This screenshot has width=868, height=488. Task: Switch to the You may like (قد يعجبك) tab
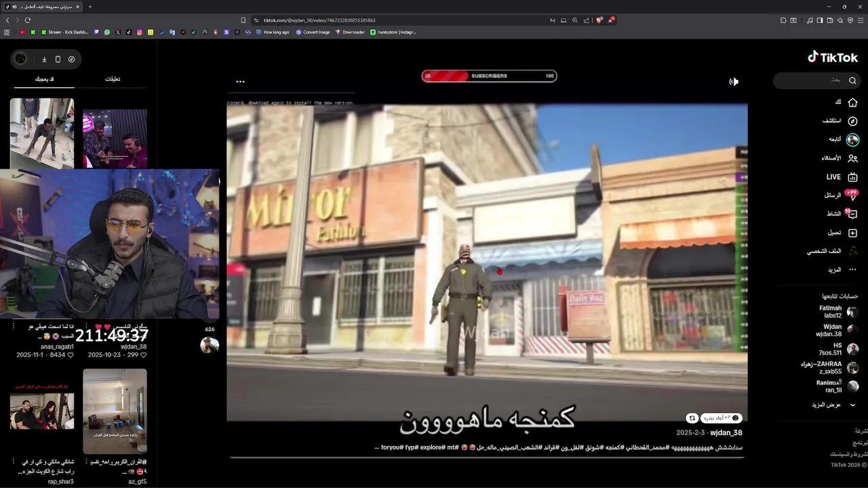pos(45,79)
